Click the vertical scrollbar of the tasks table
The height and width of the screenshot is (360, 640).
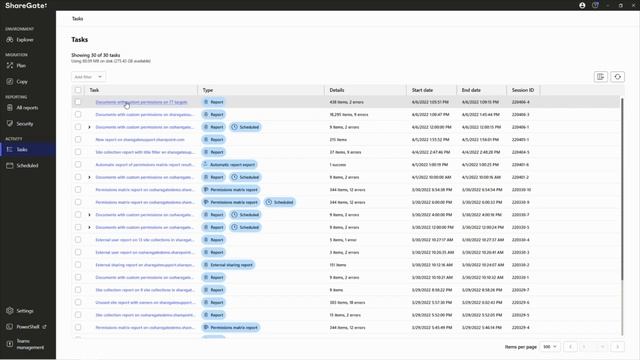pyautogui.click(x=622, y=189)
